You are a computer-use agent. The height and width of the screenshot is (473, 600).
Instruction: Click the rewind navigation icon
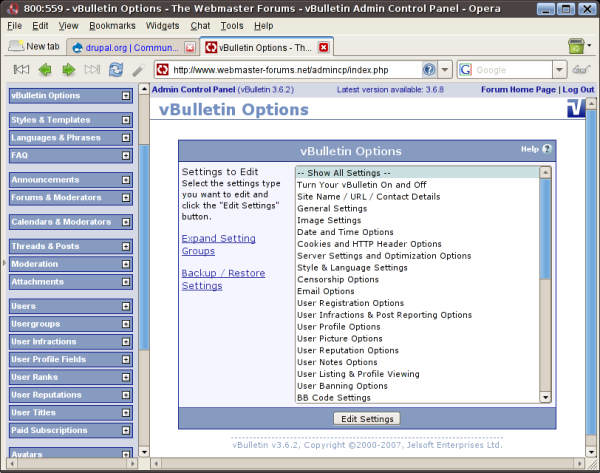point(21,70)
